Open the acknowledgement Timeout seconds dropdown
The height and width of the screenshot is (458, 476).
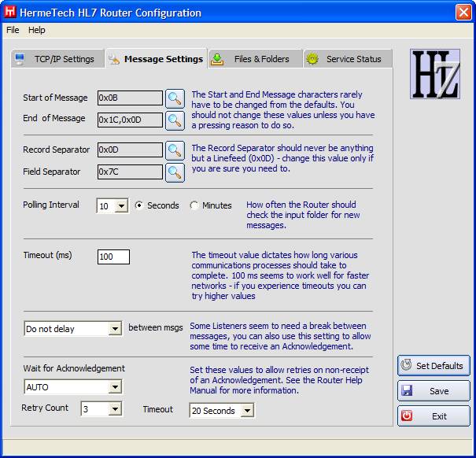tap(247, 411)
